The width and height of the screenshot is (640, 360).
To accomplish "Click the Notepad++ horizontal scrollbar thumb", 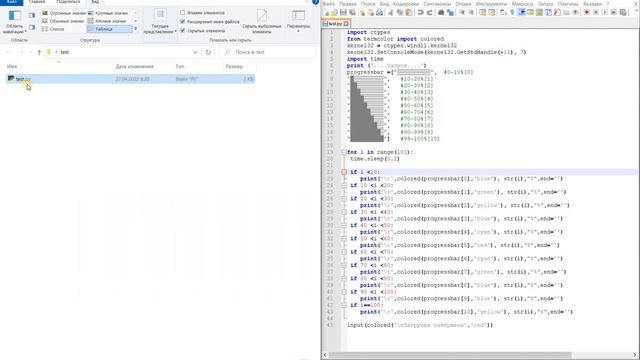I will [450, 355].
